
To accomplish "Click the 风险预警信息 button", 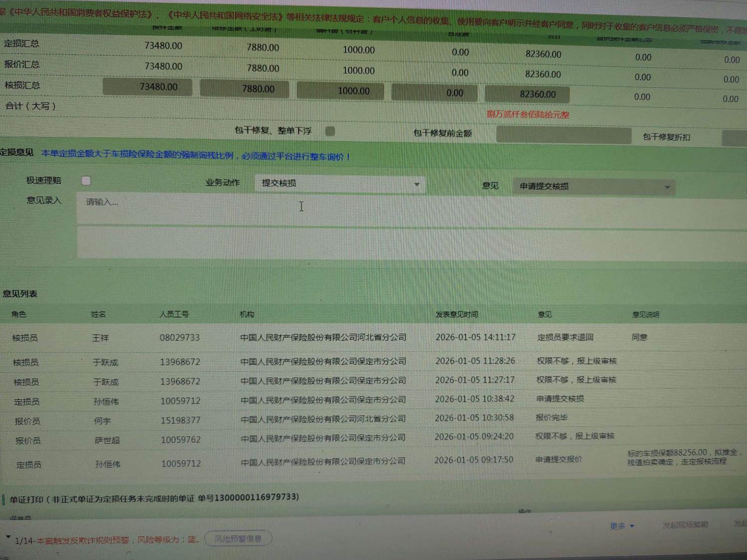I will [x=238, y=539].
